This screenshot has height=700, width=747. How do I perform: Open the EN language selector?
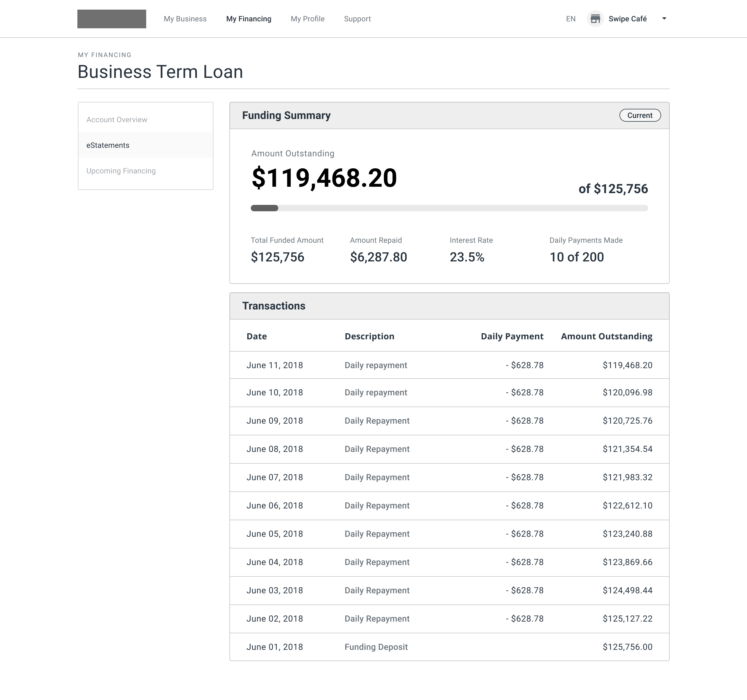(570, 19)
